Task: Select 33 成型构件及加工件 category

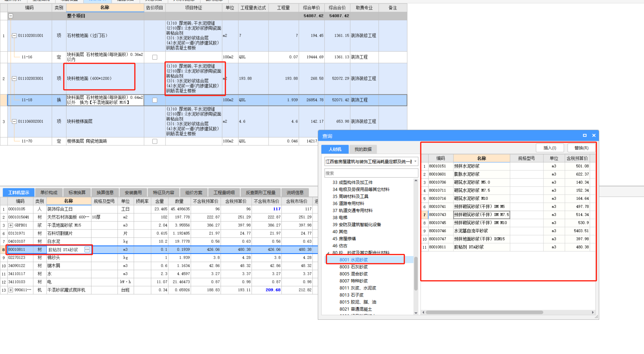Action: 352,183
